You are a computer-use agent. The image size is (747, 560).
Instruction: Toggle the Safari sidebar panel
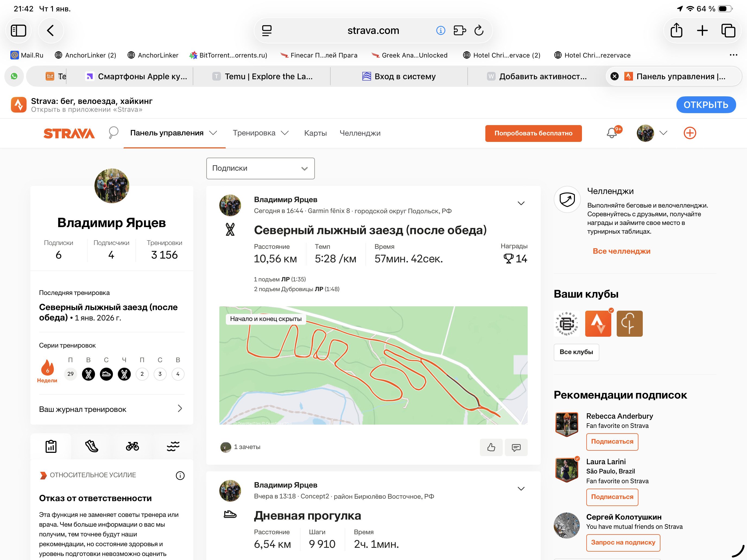click(18, 30)
